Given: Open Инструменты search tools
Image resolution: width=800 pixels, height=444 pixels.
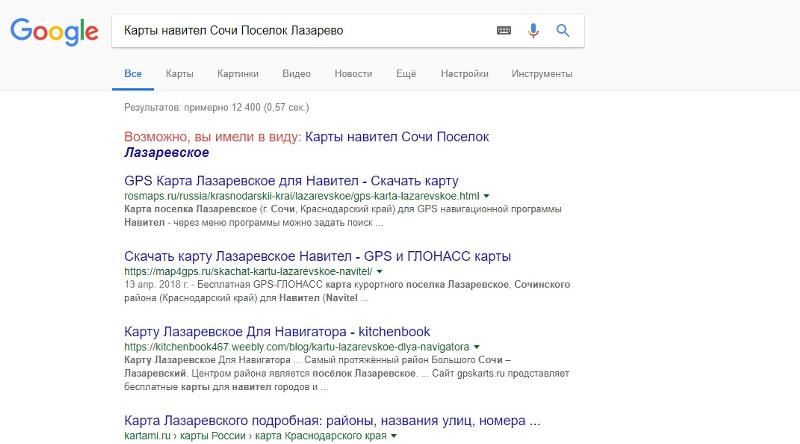Looking at the screenshot, I should tap(542, 73).
